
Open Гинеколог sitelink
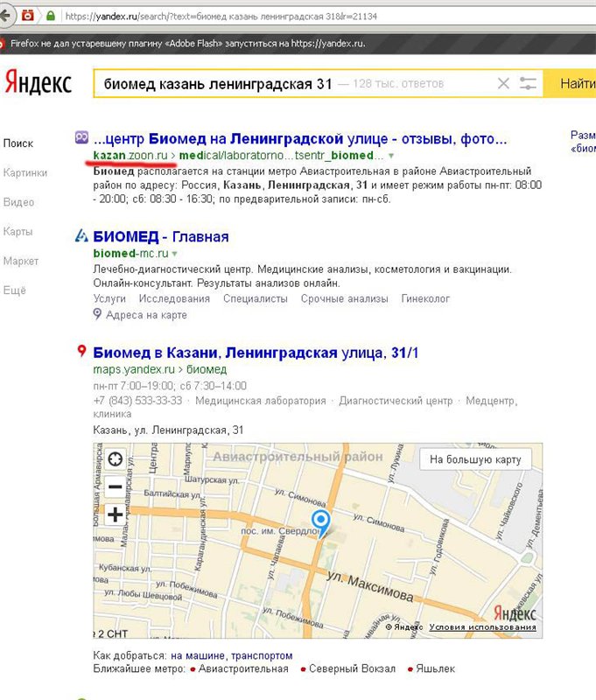click(425, 298)
